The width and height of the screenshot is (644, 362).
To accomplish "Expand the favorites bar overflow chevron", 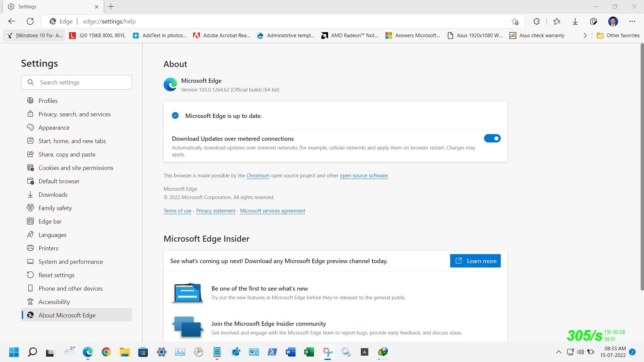I will coord(585,36).
